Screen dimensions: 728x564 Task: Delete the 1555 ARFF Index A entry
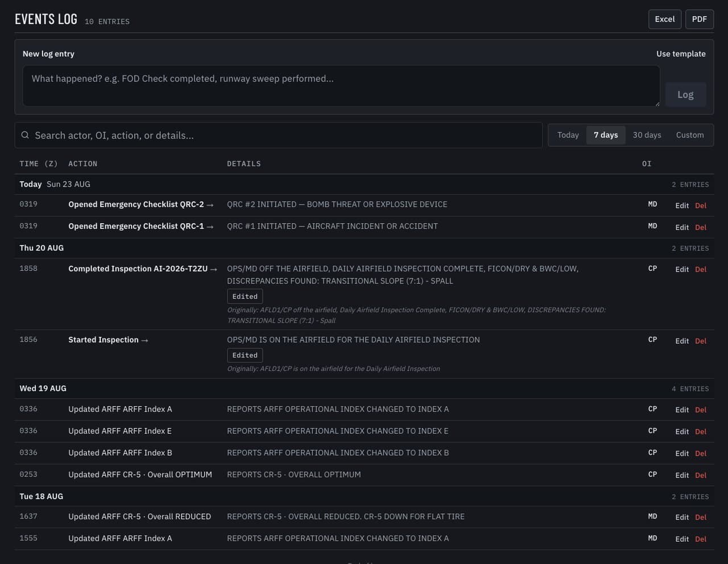point(701,539)
